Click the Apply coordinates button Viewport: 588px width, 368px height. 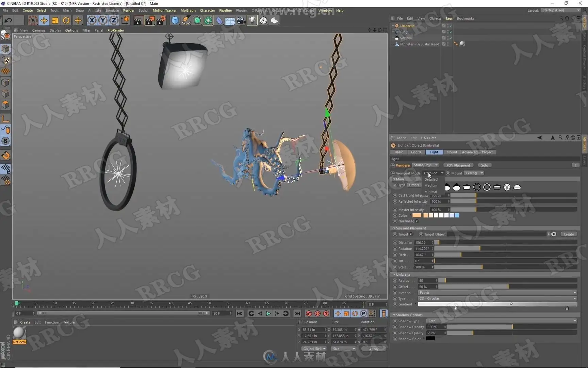pyautogui.click(x=374, y=349)
